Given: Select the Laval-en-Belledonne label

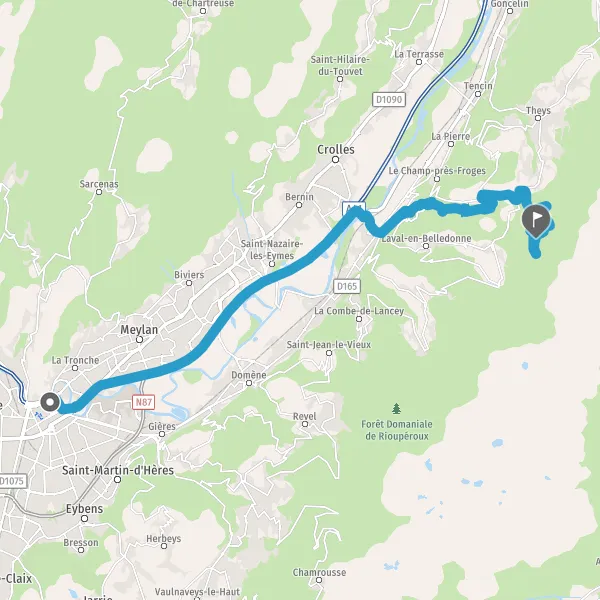Looking at the screenshot, I should [426, 238].
